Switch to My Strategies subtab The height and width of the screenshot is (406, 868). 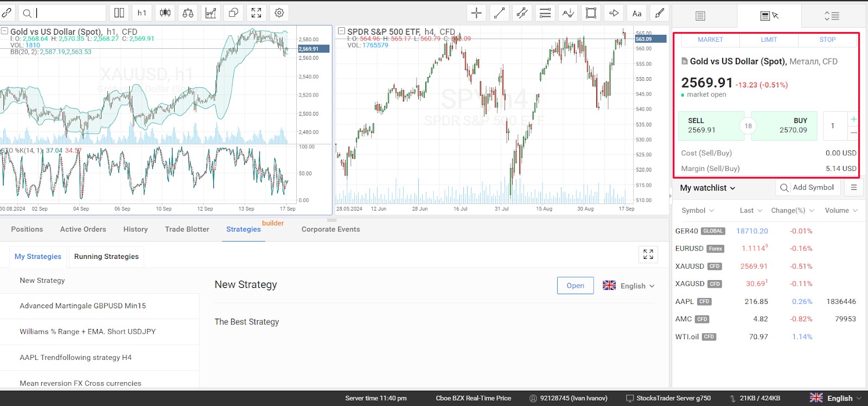pos(38,256)
